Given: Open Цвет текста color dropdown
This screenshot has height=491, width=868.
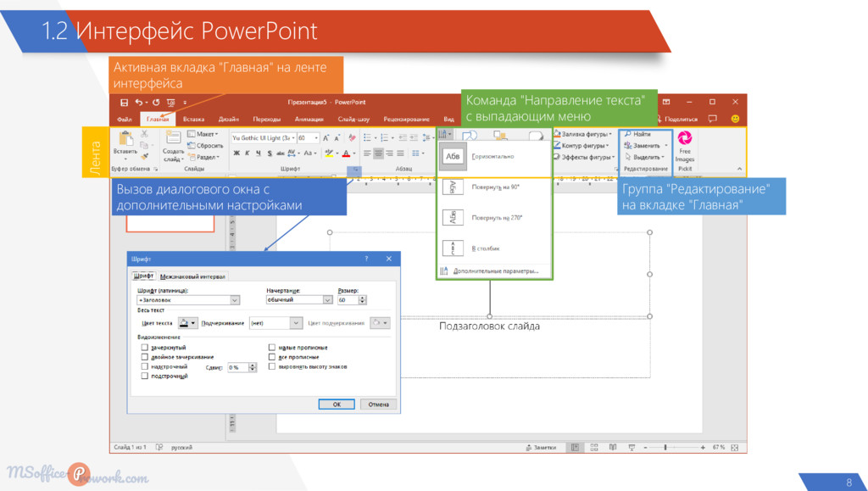Looking at the screenshot, I should click(187, 323).
